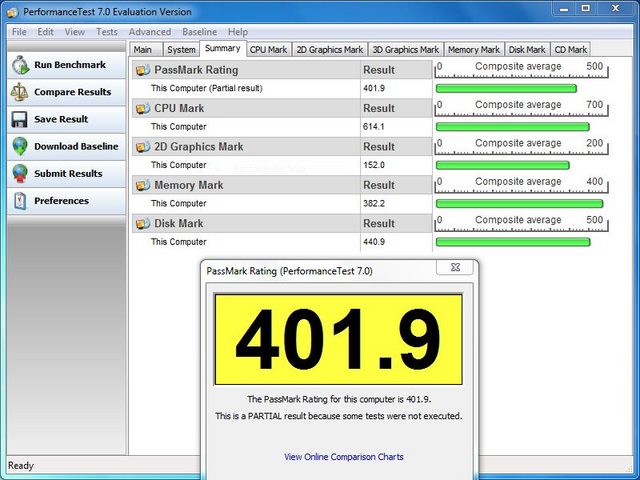Click the PerformanceTest title bar app icon
The height and width of the screenshot is (480, 640).
pyautogui.click(x=13, y=12)
